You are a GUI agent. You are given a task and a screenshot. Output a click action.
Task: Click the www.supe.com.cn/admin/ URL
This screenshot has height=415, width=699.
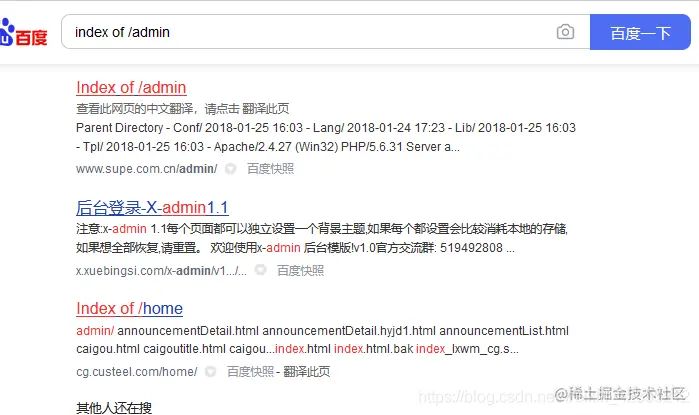click(x=147, y=169)
